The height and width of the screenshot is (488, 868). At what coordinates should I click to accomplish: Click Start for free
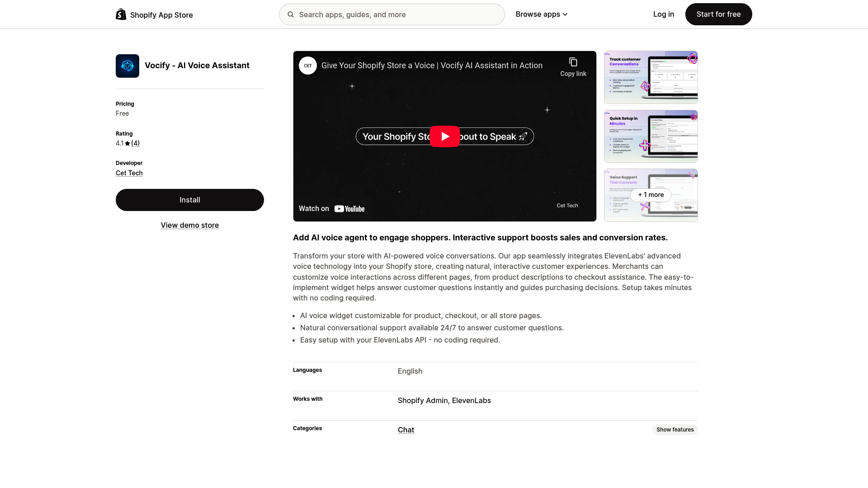pyautogui.click(x=718, y=14)
